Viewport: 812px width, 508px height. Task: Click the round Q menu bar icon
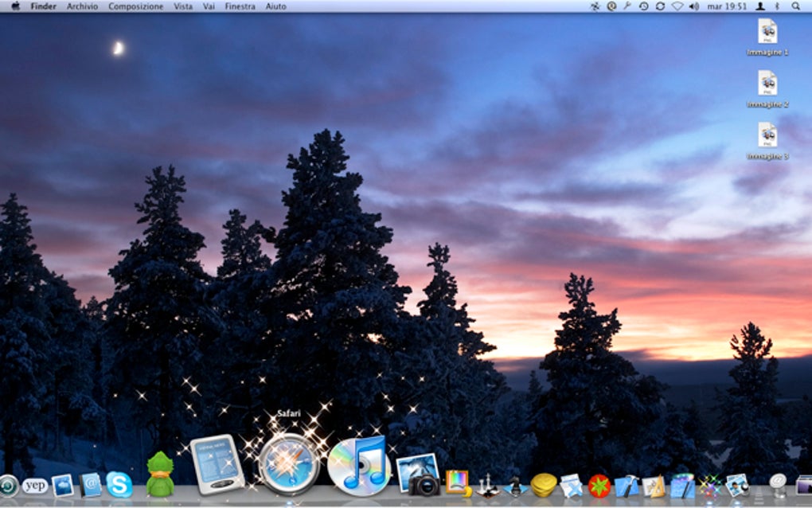611,6
